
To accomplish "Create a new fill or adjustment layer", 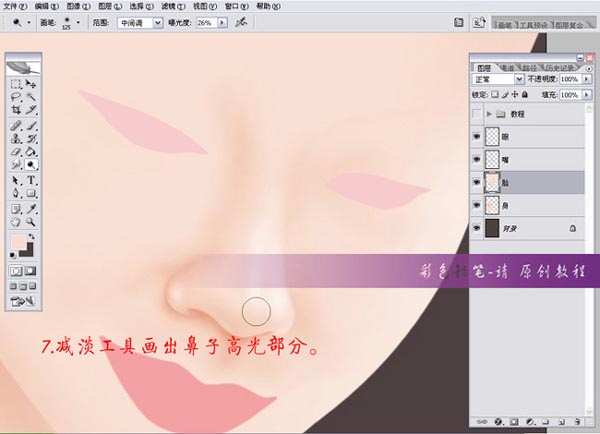I will 530,422.
